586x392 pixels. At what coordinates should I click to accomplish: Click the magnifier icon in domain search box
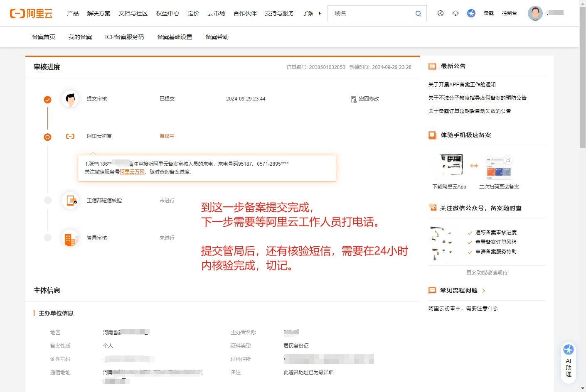coord(418,13)
